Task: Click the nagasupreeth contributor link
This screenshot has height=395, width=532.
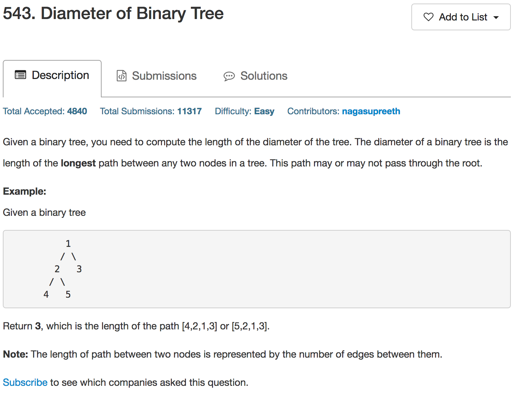Action: coord(371,111)
